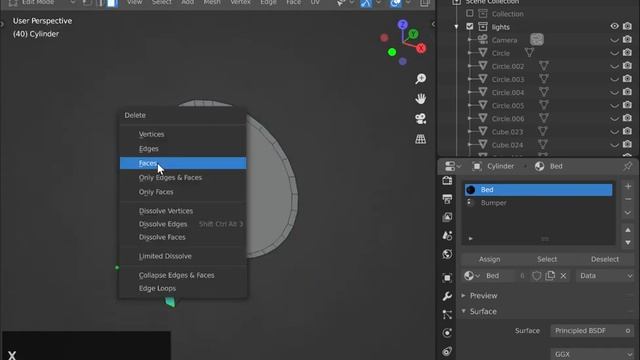640x360 pixels.
Task: Open the browse material dropdown
Action: [x=472, y=276]
